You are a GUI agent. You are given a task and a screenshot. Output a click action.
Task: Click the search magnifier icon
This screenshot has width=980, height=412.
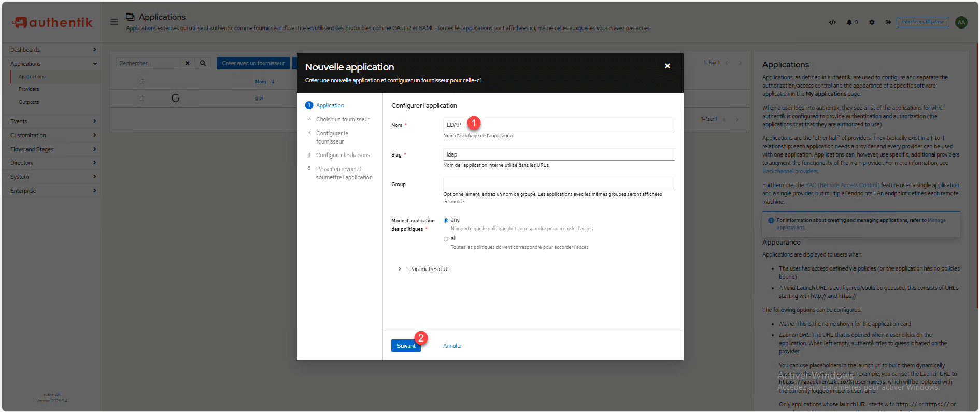click(x=203, y=63)
